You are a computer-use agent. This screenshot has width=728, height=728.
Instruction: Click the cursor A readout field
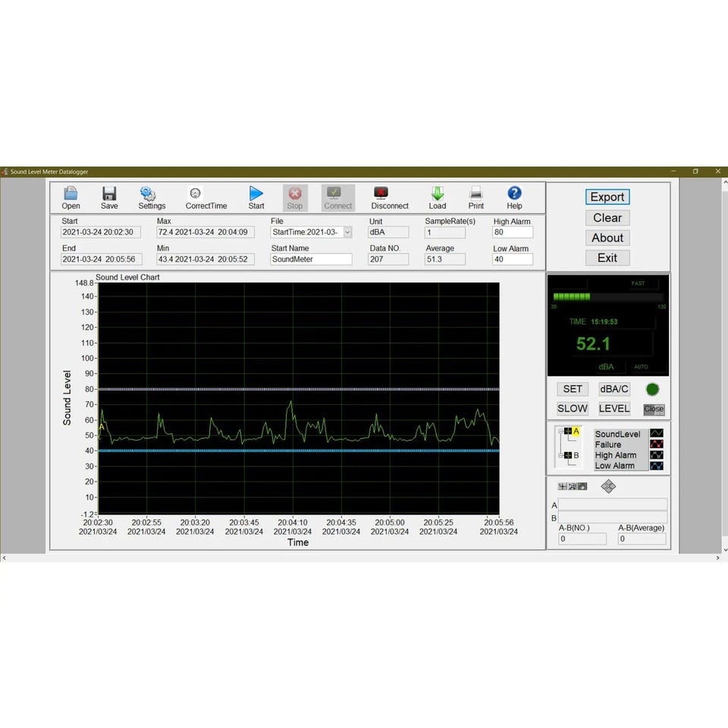tap(613, 504)
